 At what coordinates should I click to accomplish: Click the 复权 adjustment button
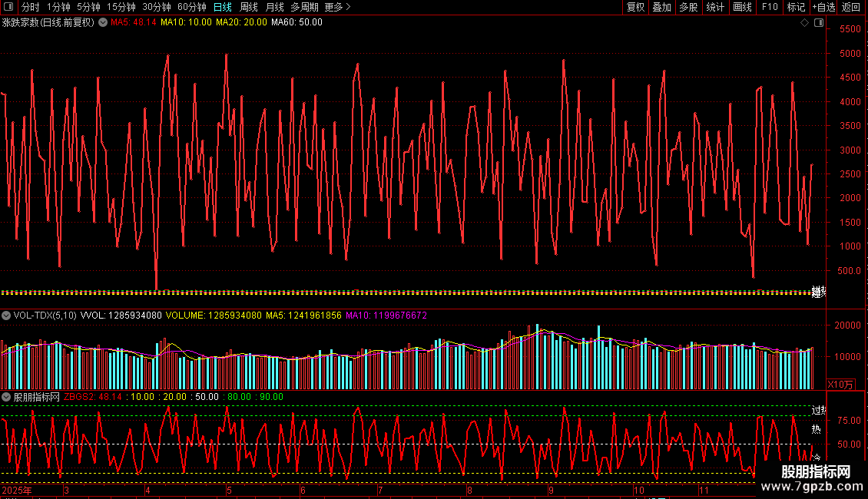pos(635,7)
